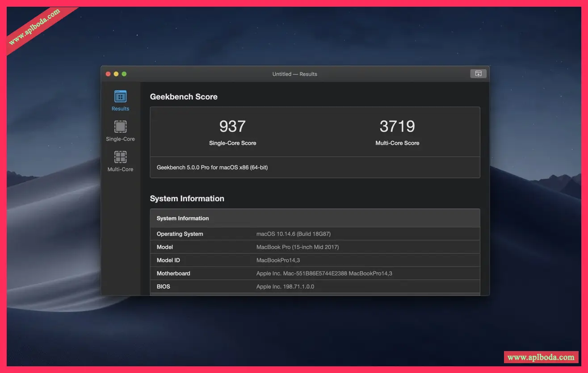Viewport: 588px width, 373px height.
Task: Select the Model row label
Action: [165, 247]
